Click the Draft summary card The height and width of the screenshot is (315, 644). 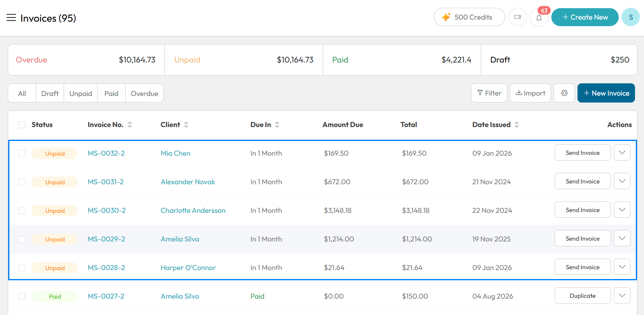[x=559, y=60]
